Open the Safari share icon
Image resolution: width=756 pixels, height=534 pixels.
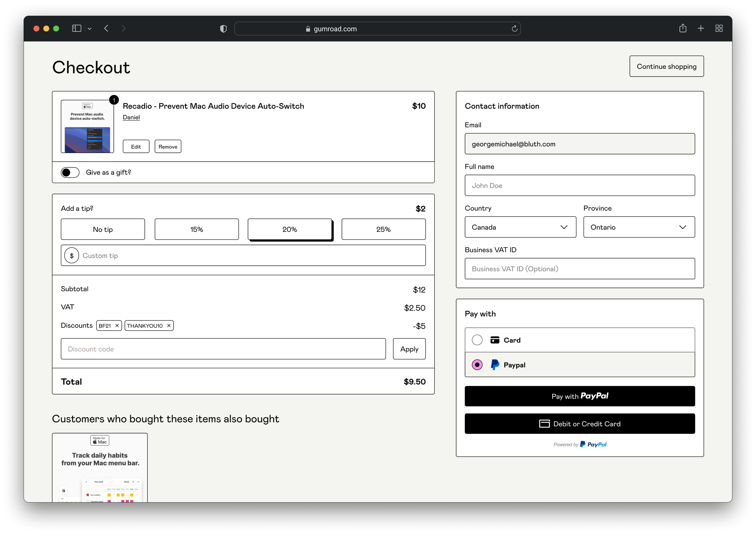coord(683,29)
